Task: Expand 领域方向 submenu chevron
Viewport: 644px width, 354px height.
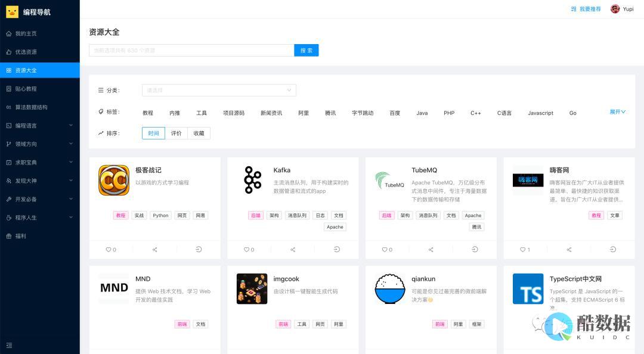Action: [70, 144]
